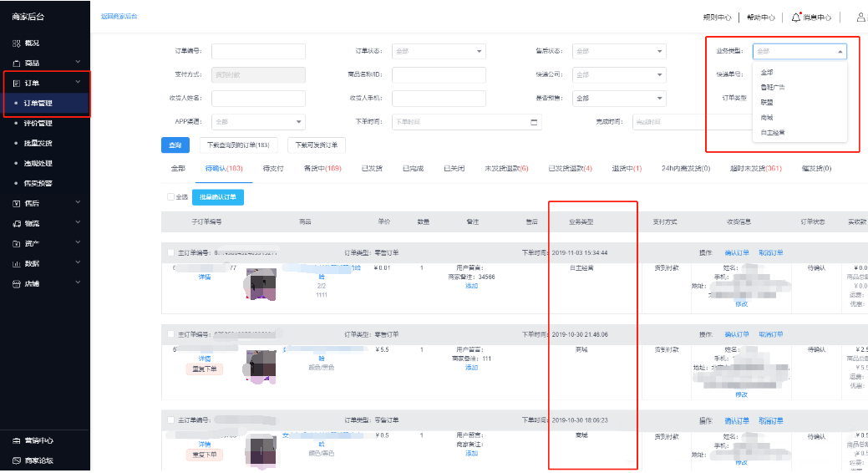868x473 pixels.
Task: Expand the 店铺 sidebar menu chevron
Action: click(78, 282)
